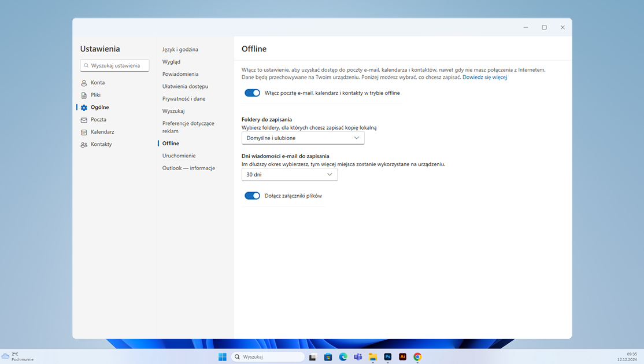Expand the Domyślne i ulubione folders dropdown
The height and width of the screenshot is (364, 644).
pos(303,138)
